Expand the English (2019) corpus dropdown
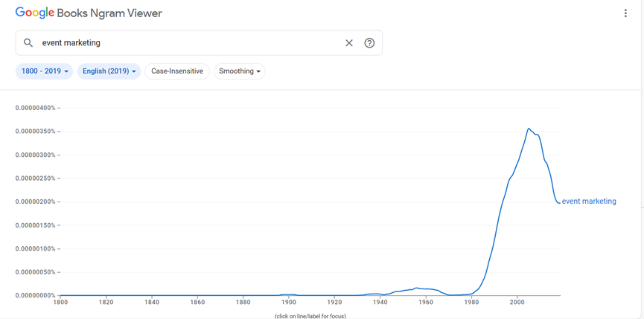This screenshot has width=644, height=319. (x=109, y=71)
